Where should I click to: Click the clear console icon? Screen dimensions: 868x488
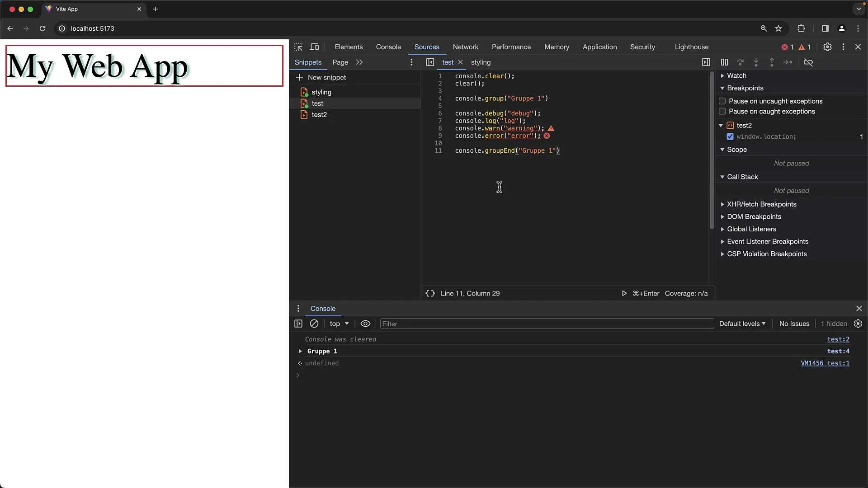315,324
